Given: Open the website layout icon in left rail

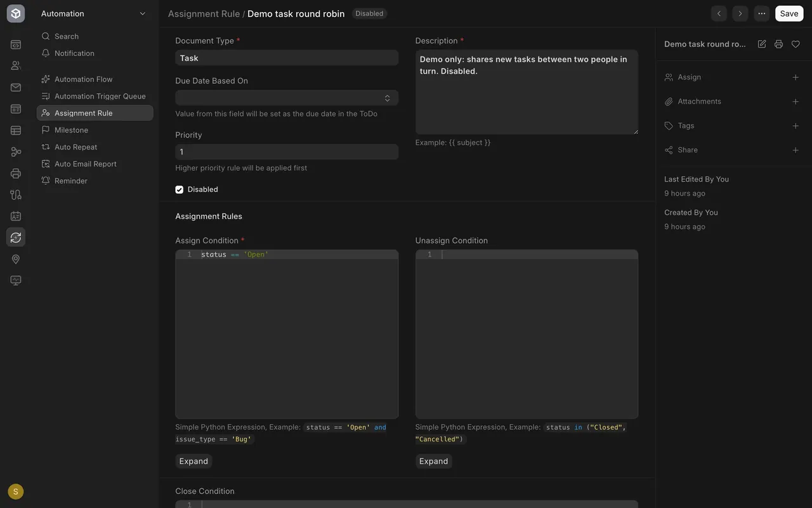Looking at the screenshot, I should (x=16, y=109).
